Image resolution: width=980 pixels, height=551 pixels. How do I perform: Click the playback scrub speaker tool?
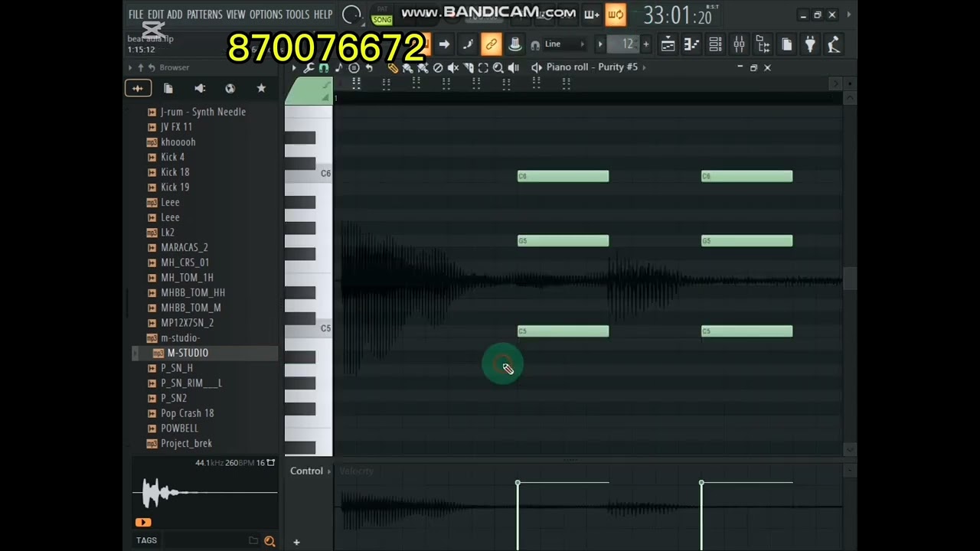tap(513, 68)
